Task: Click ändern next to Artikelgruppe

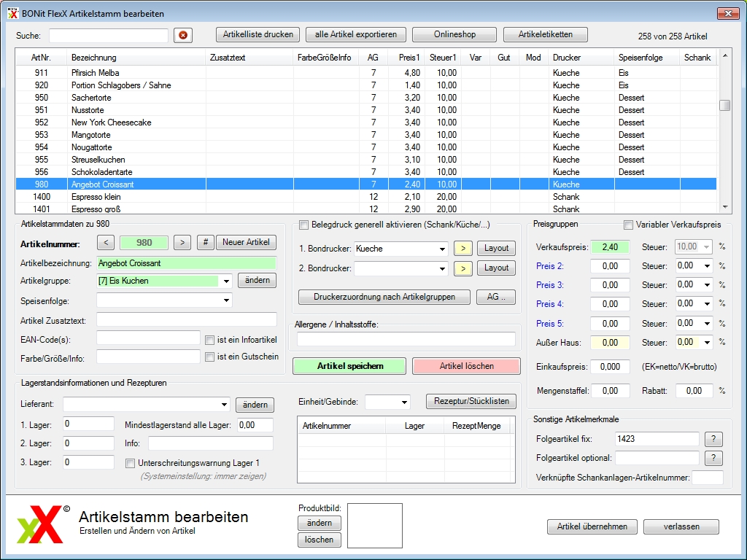Action: point(258,281)
